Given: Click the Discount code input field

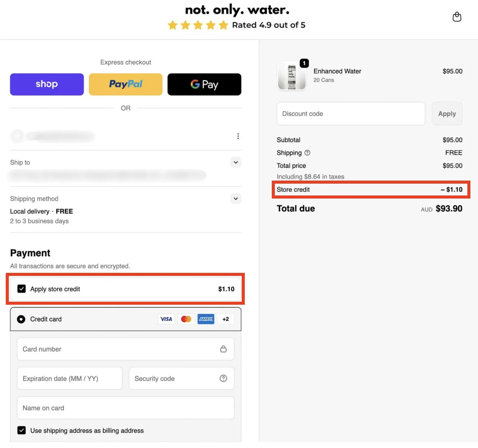Looking at the screenshot, I should (x=351, y=114).
